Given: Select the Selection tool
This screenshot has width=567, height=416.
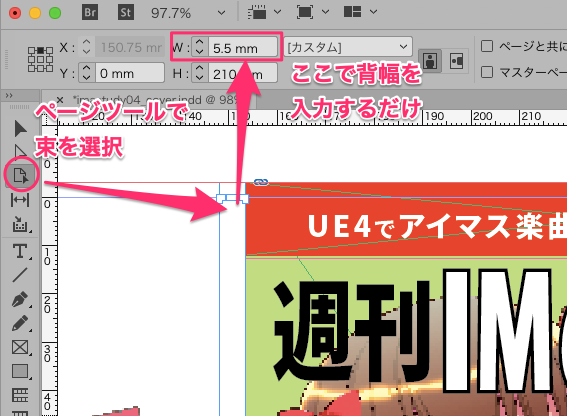Looking at the screenshot, I should pos(20,129).
